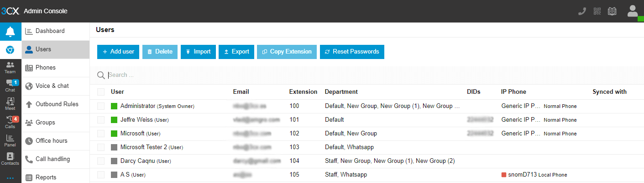Tick the checkbox for Jeffre Weiss

pyautogui.click(x=101, y=120)
